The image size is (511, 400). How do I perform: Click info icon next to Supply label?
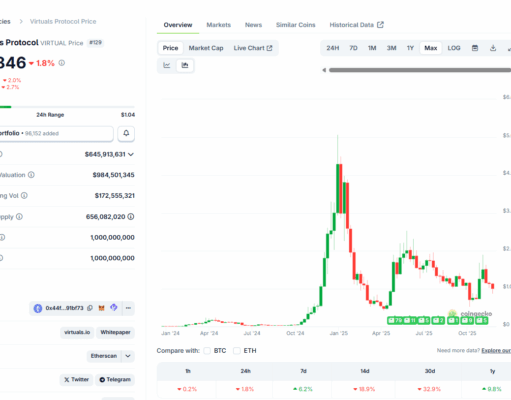(x=19, y=217)
